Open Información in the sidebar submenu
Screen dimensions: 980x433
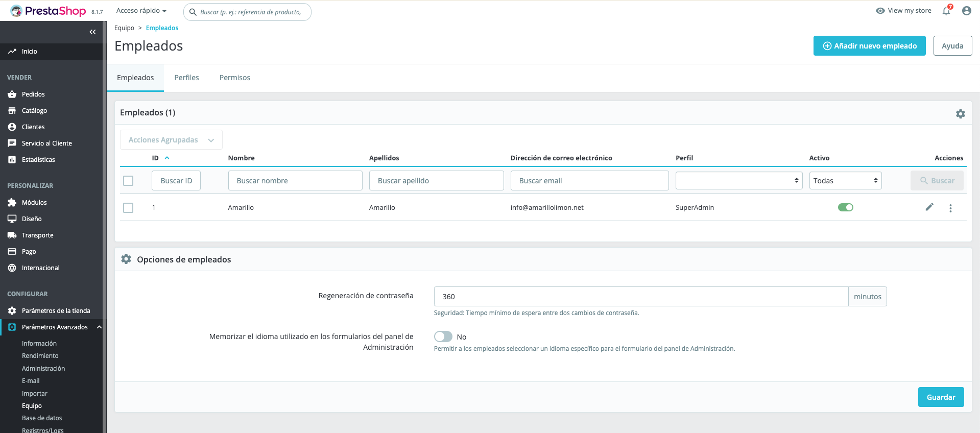[x=39, y=344]
